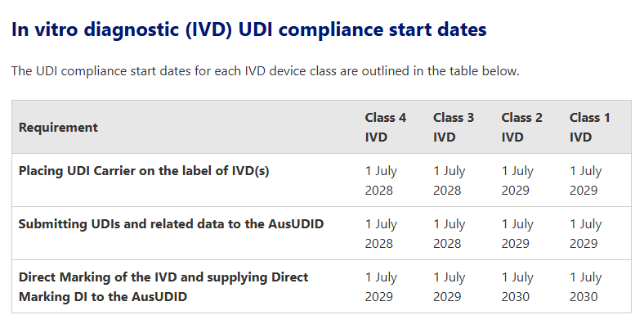Click Class 3 date for Placing UDI Carrier
This screenshot has width=644, height=324.
(x=449, y=181)
